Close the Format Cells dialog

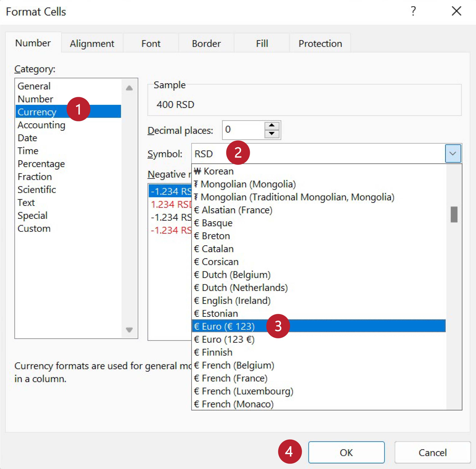[456, 11]
